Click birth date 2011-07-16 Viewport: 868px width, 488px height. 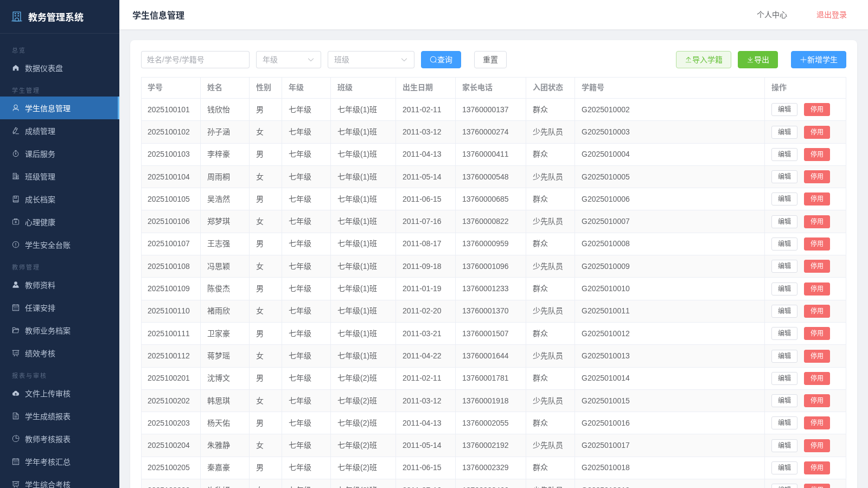point(422,221)
